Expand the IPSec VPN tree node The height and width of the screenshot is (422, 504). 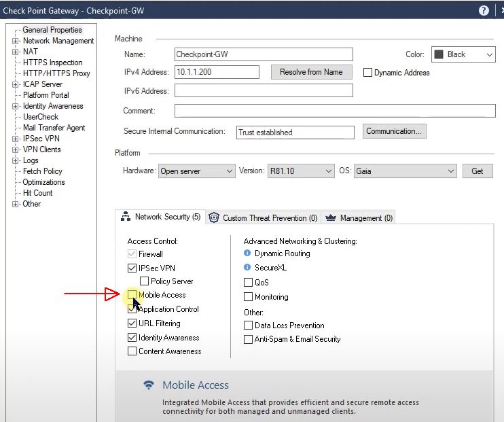click(15, 139)
